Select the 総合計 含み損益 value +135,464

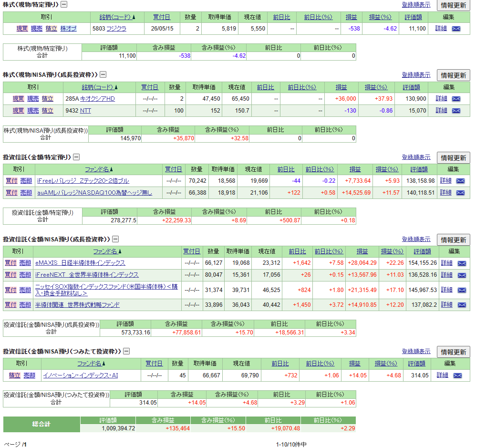[177, 428]
